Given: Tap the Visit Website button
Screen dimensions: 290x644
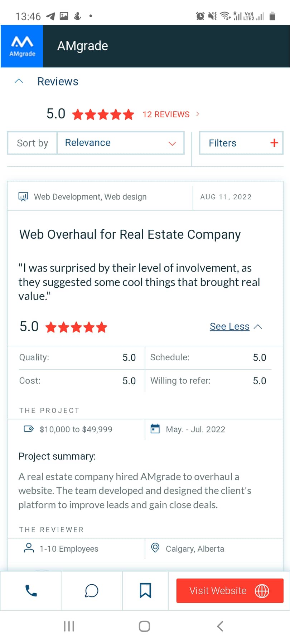Looking at the screenshot, I should (x=230, y=591).
